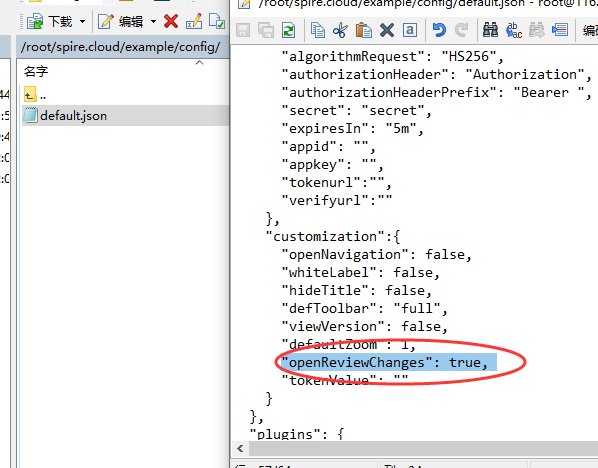
Task: Click the editor's horizontal scrollbar left arrow
Action: click(x=240, y=448)
